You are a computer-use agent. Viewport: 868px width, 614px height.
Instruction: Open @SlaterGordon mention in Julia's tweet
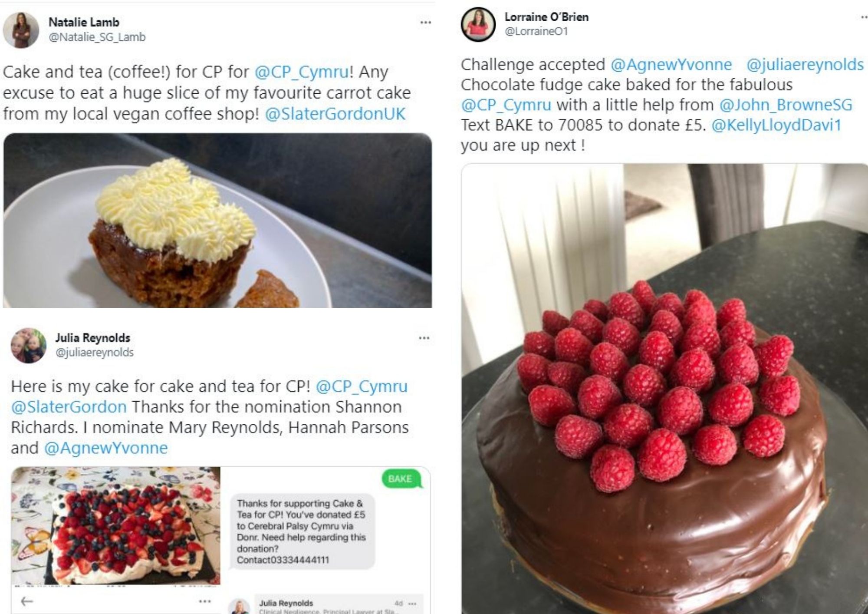pyautogui.click(x=69, y=407)
